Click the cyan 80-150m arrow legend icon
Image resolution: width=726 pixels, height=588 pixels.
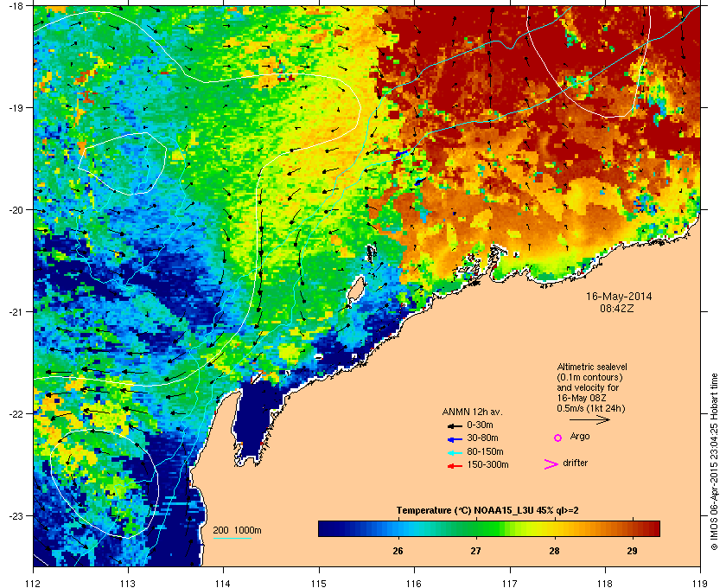[455, 452]
